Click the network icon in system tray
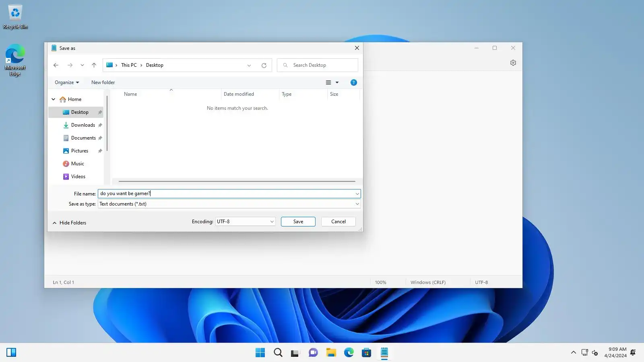The height and width of the screenshot is (362, 644). click(585, 353)
